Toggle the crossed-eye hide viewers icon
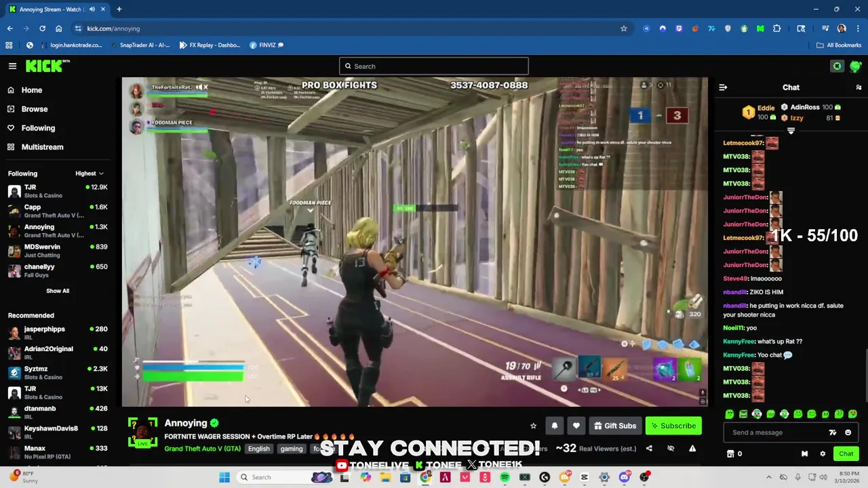The image size is (868, 488). 671,448
